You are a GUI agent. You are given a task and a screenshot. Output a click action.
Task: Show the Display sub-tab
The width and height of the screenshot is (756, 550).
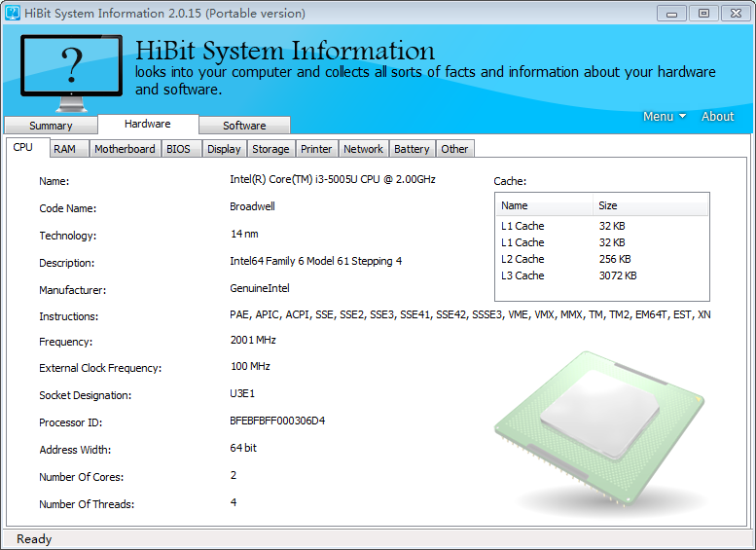tap(224, 149)
